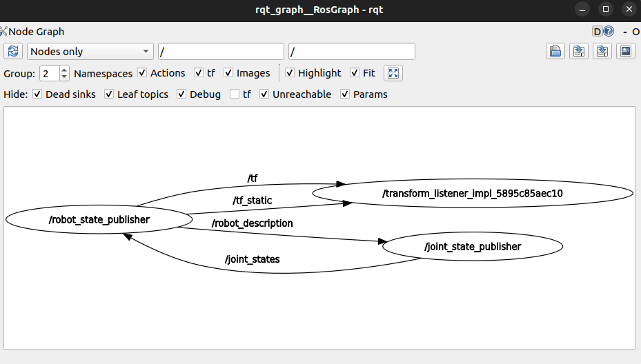Select the /robot_state_publisher node
Viewport: 641px width, 364px height.
coord(99,220)
